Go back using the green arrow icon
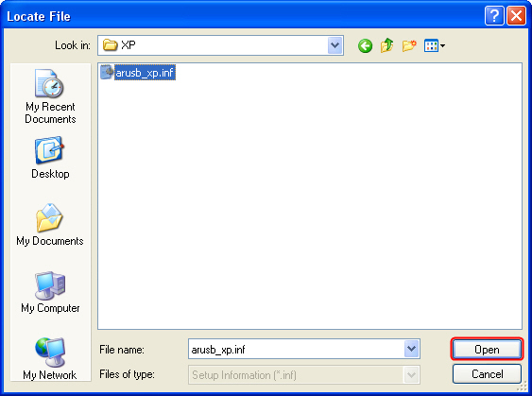 [x=365, y=45]
